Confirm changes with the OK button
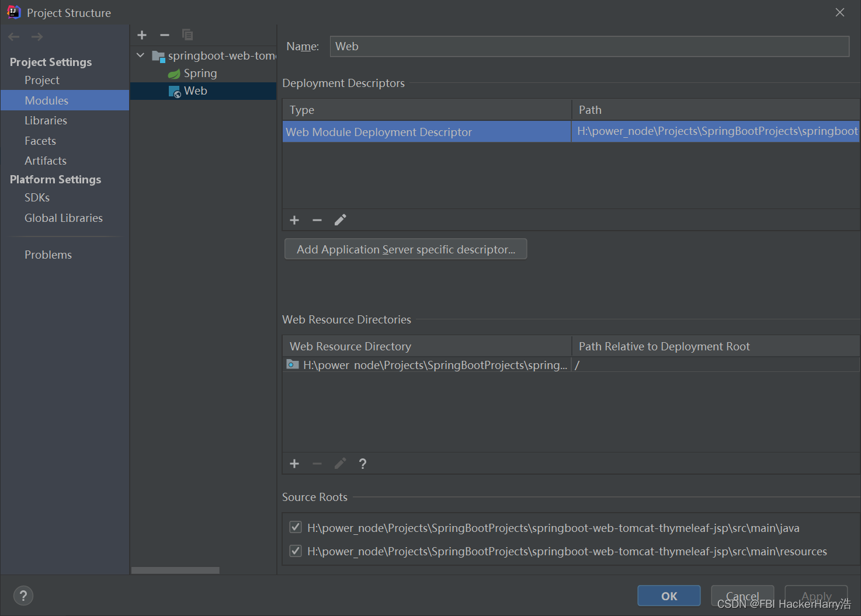The height and width of the screenshot is (616, 861). pyautogui.click(x=669, y=596)
